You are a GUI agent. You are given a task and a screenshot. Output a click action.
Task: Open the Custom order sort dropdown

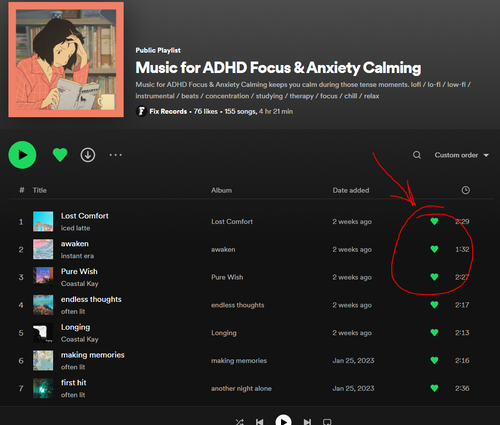click(x=461, y=155)
